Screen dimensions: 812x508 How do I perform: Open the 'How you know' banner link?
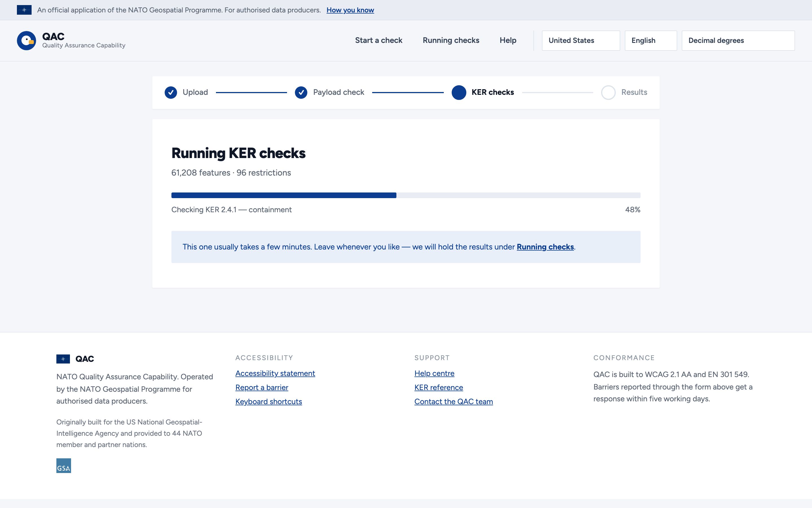tap(350, 10)
